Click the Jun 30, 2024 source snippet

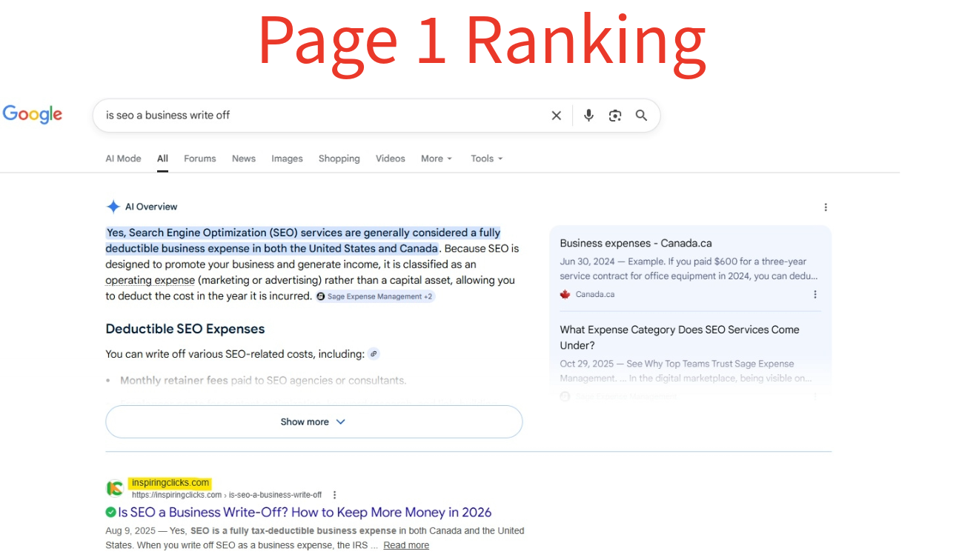(x=689, y=268)
